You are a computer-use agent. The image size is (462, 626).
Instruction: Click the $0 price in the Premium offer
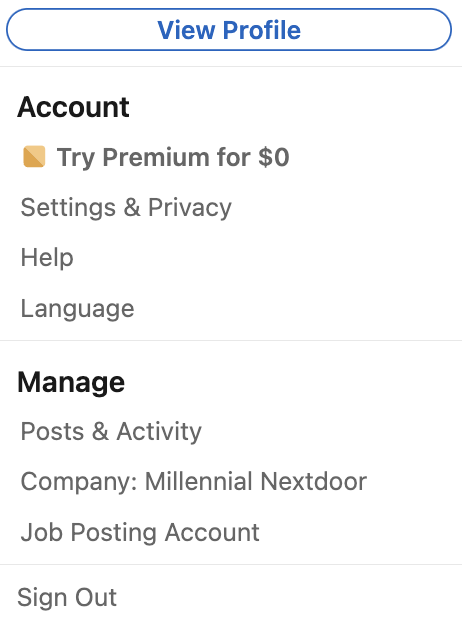coord(274,157)
